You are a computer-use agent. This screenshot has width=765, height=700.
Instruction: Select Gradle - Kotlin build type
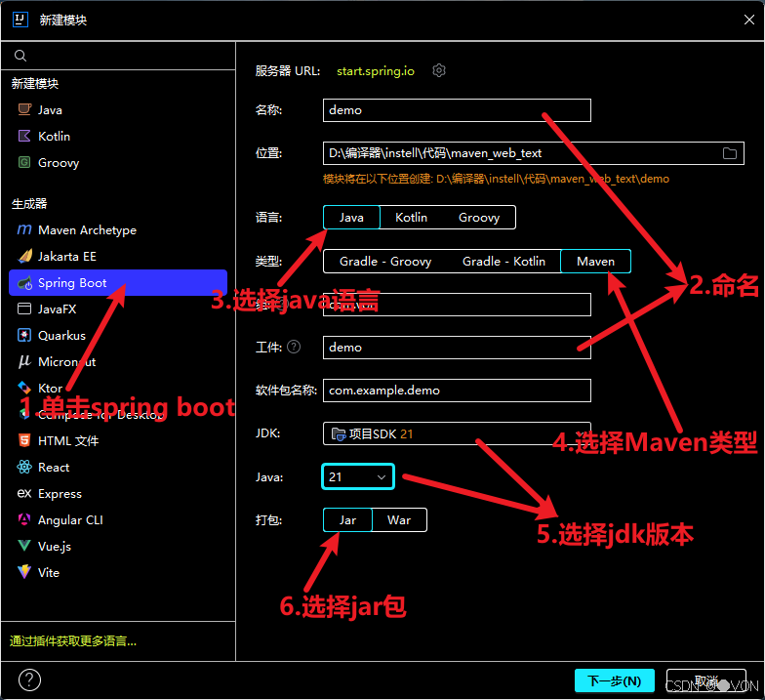click(x=503, y=262)
